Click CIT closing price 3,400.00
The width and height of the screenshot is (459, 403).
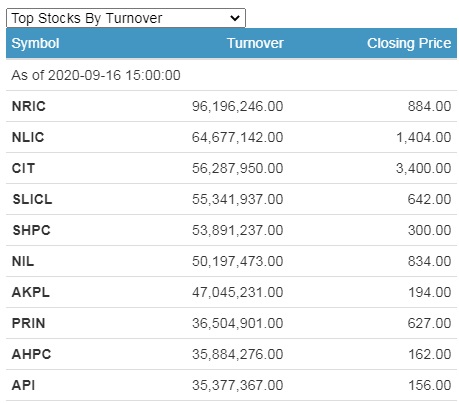click(x=423, y=168)
